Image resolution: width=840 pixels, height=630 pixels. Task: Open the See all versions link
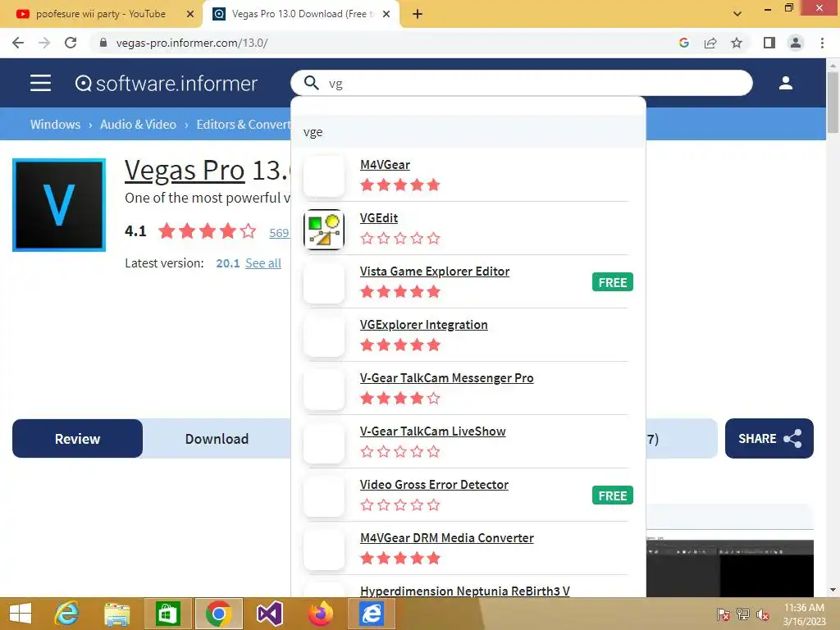coord(263,263)
